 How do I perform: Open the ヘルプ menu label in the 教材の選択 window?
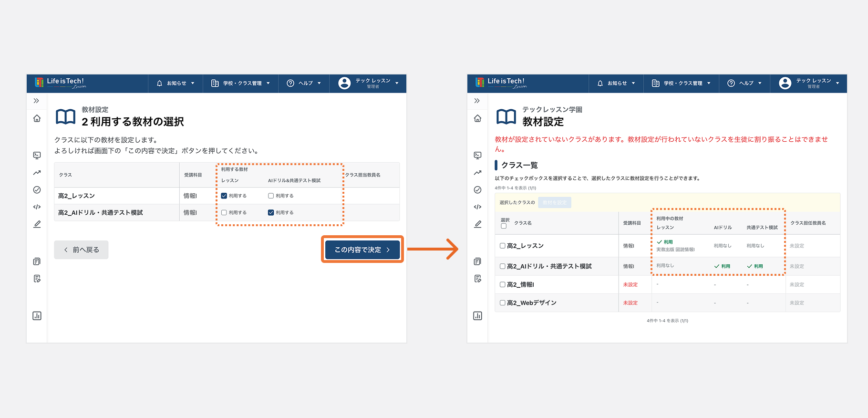(306, 83)
